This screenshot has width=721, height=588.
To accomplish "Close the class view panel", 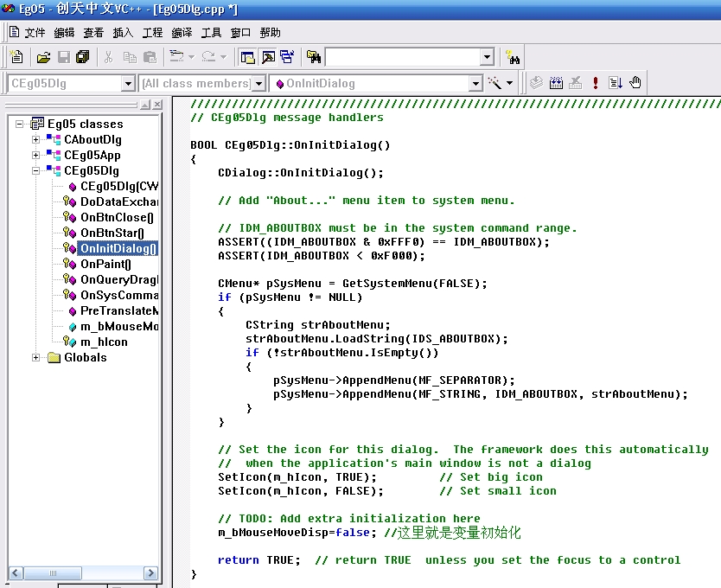I will point(157,105).
